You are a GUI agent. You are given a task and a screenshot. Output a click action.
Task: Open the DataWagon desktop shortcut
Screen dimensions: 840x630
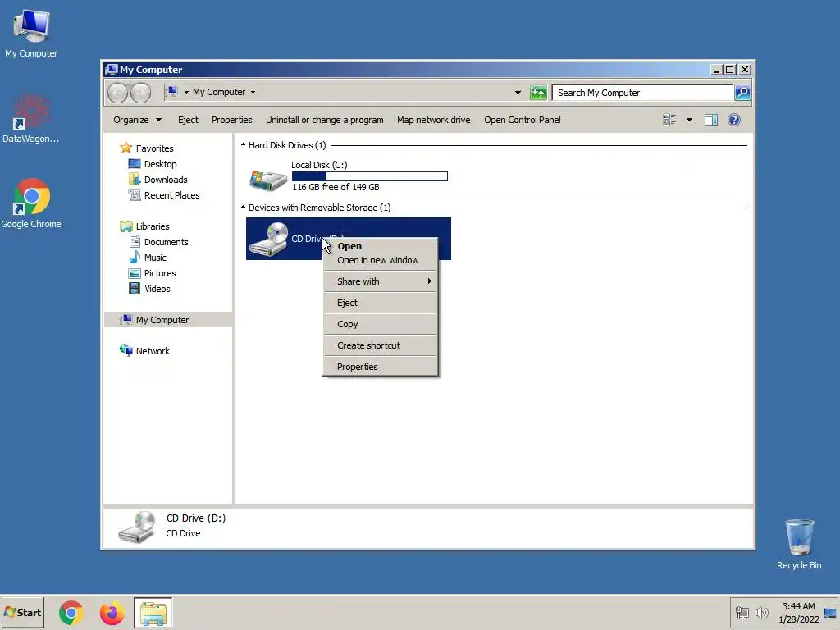pos(31,119)
